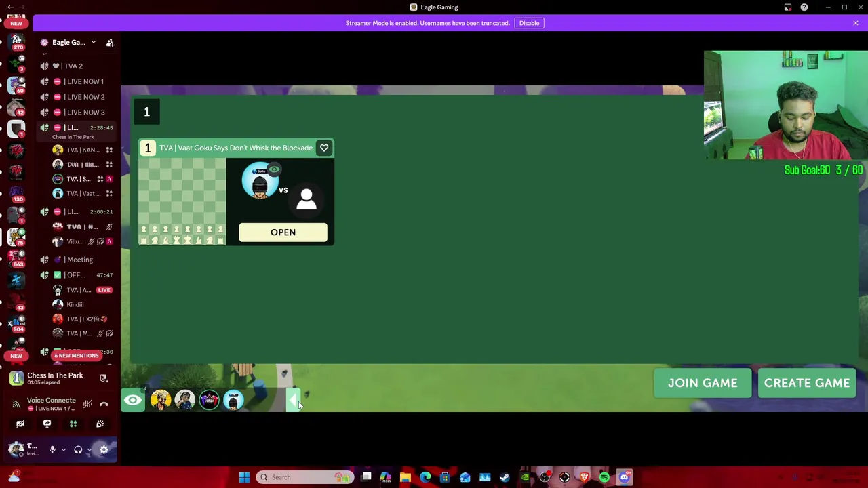Open the invite people icon beside server name
Image resolution: width=868 pixels, height=488 pixels.
110,43
